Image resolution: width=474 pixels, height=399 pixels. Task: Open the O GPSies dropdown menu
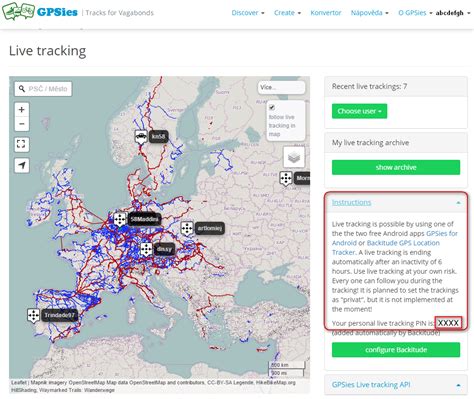(415, 13)
